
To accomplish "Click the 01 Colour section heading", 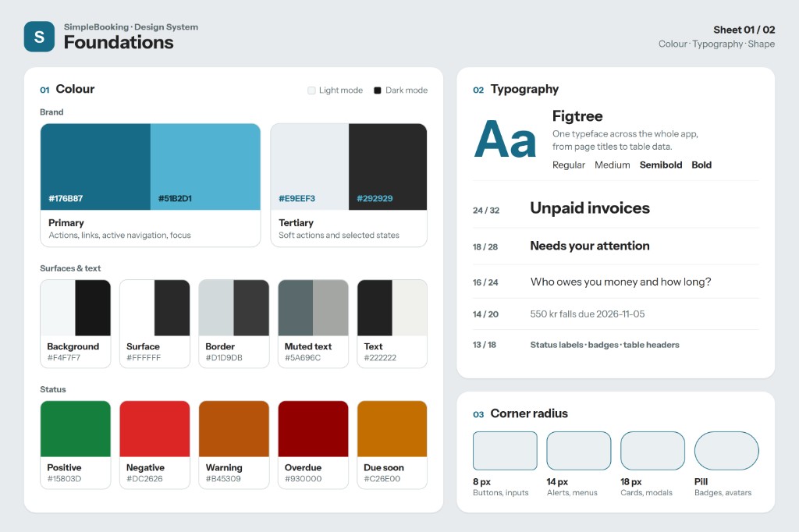I will [x=67, y=89].
